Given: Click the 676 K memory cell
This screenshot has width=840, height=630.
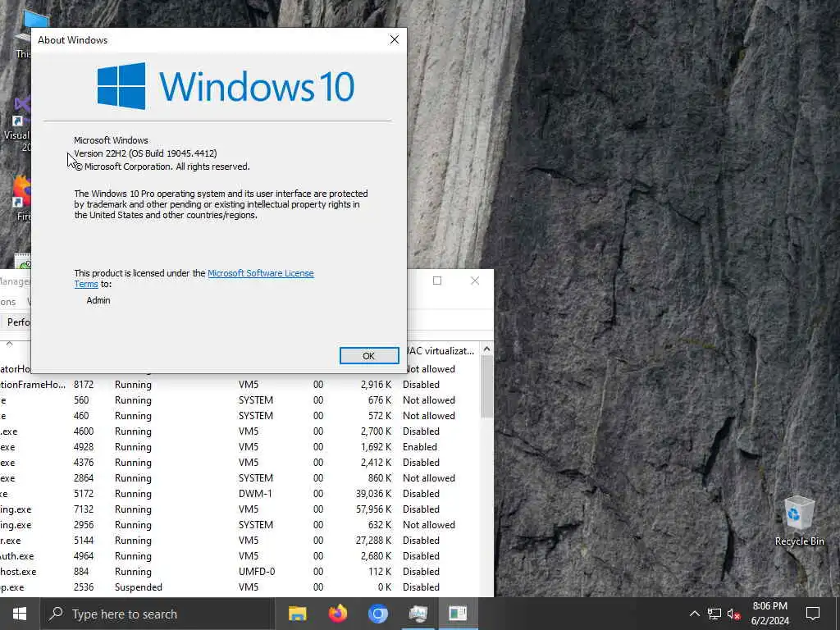Looking at the screenshot, I should coord(379,400).
